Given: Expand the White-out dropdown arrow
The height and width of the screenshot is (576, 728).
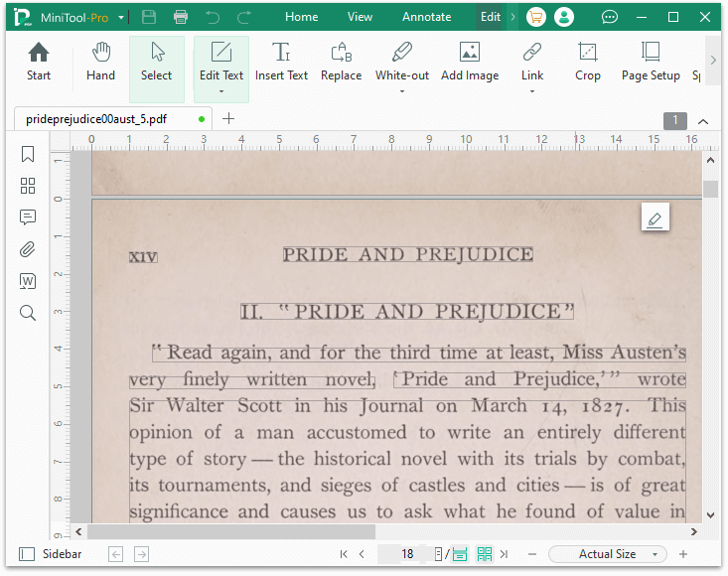Looking at the screenshot, I should [x=402, y=91].
